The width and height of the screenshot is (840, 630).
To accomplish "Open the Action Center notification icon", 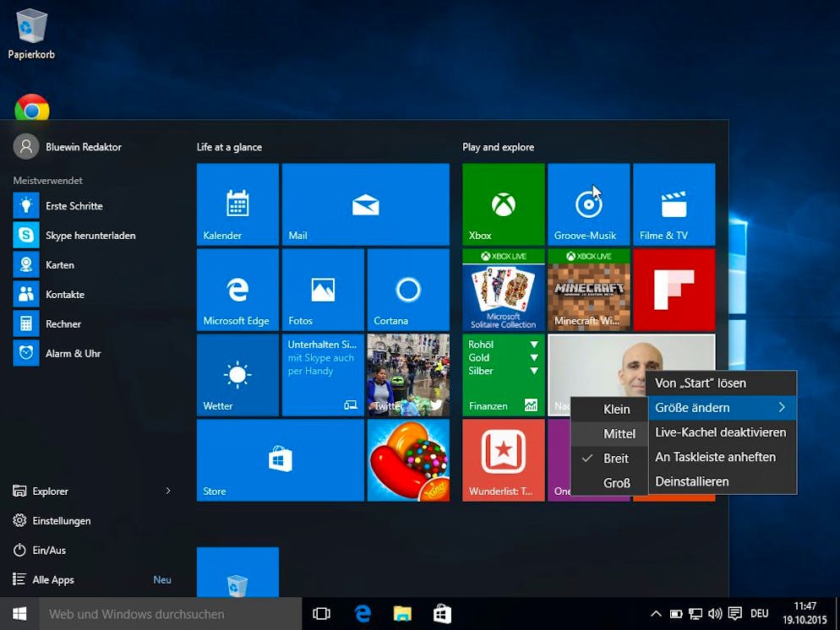I will point(735,614).
